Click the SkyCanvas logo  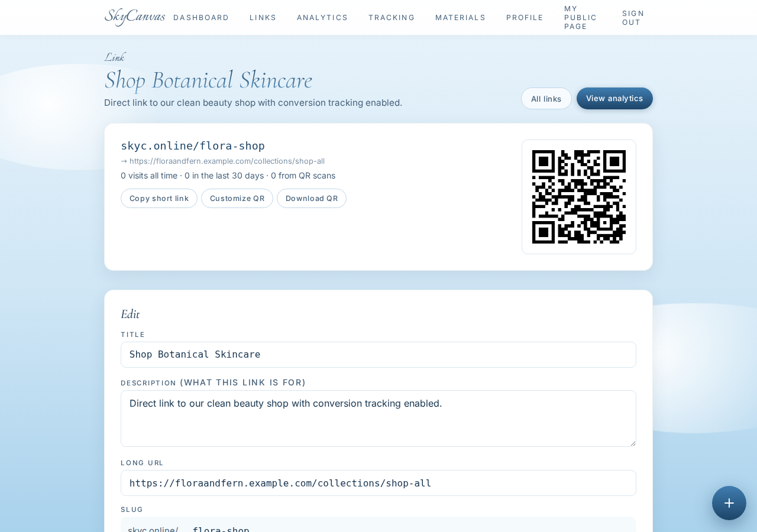click(x=135, y=17)
